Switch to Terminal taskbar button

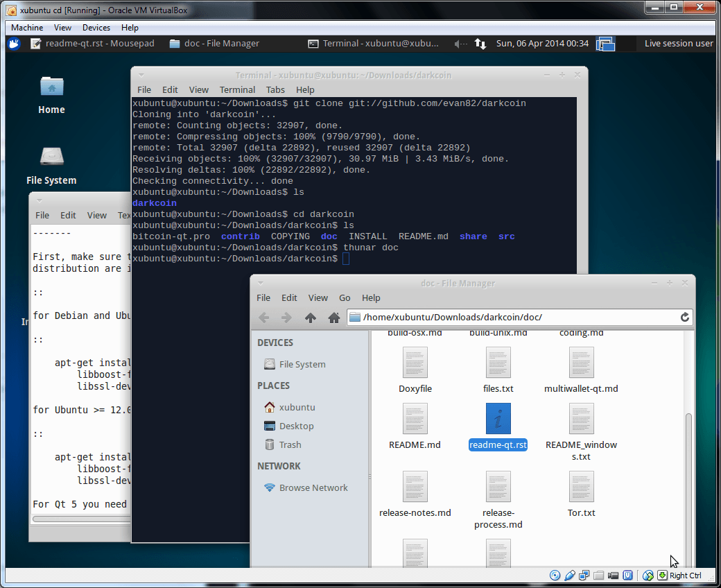coord(374,44)
